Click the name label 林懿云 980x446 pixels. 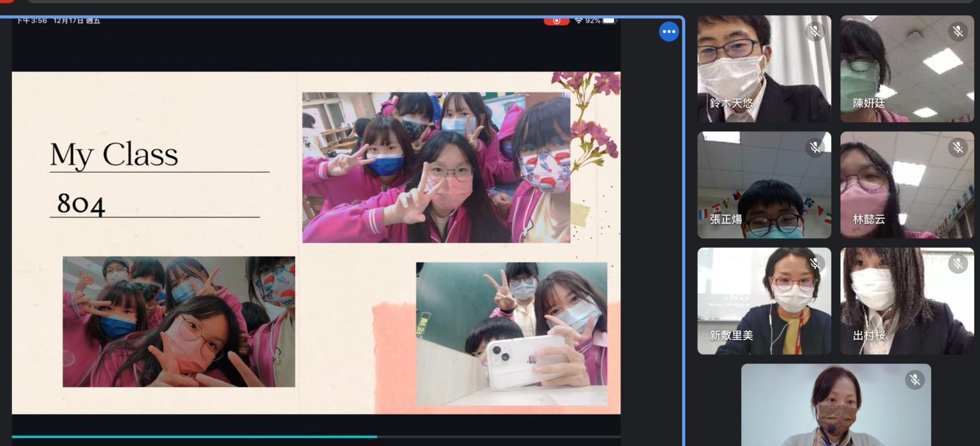869,220
